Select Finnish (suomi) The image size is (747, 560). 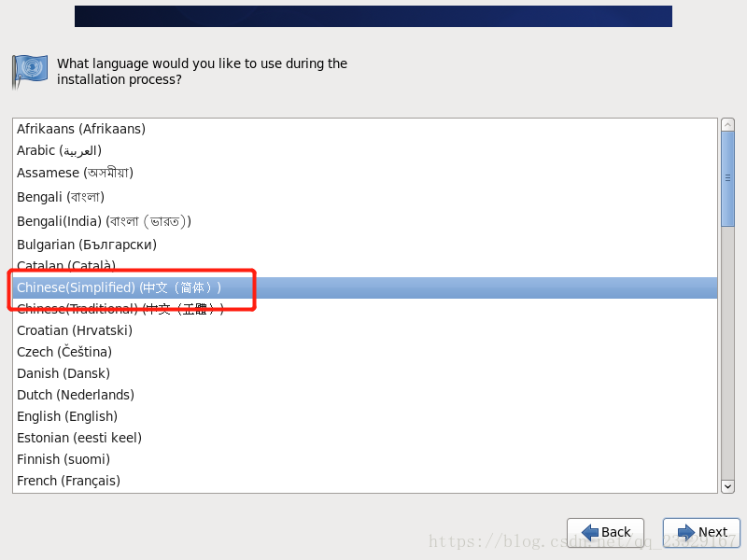[365, 459]
